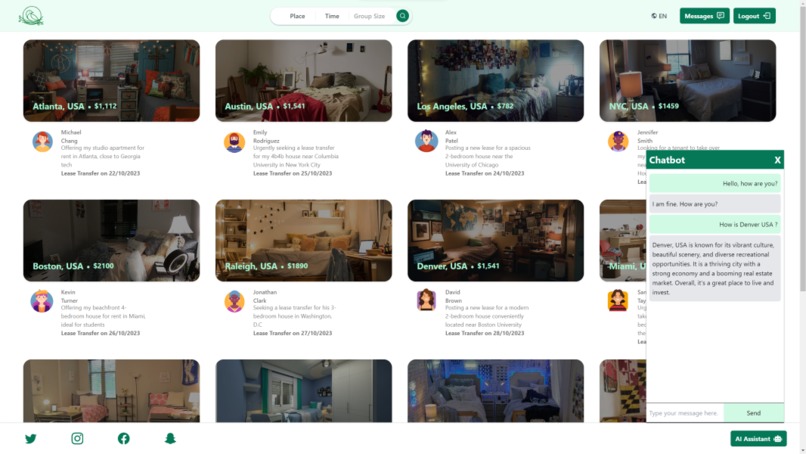
Task: Click 'Lease Transfer on 27/10/2023' text
Action: click(292, 333)
